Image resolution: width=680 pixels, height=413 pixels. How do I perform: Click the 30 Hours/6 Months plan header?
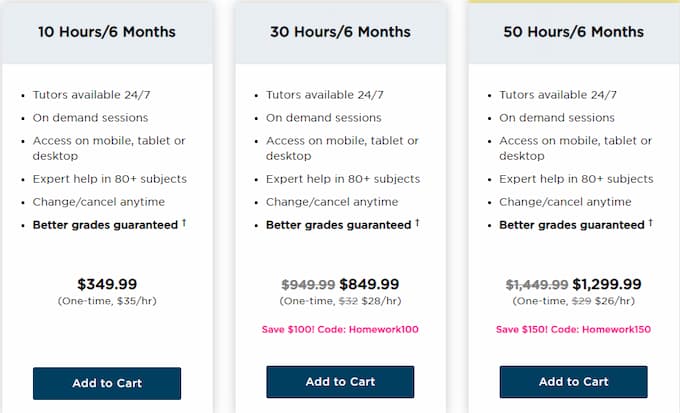(340, 32)
